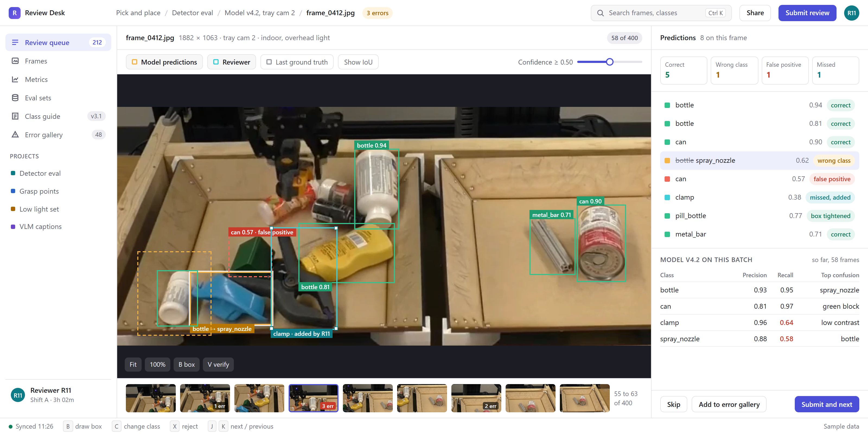Click the Fit zoom button
Viewport: 868px width, 434px height.
pyautogui.click(x=133, y=364)
